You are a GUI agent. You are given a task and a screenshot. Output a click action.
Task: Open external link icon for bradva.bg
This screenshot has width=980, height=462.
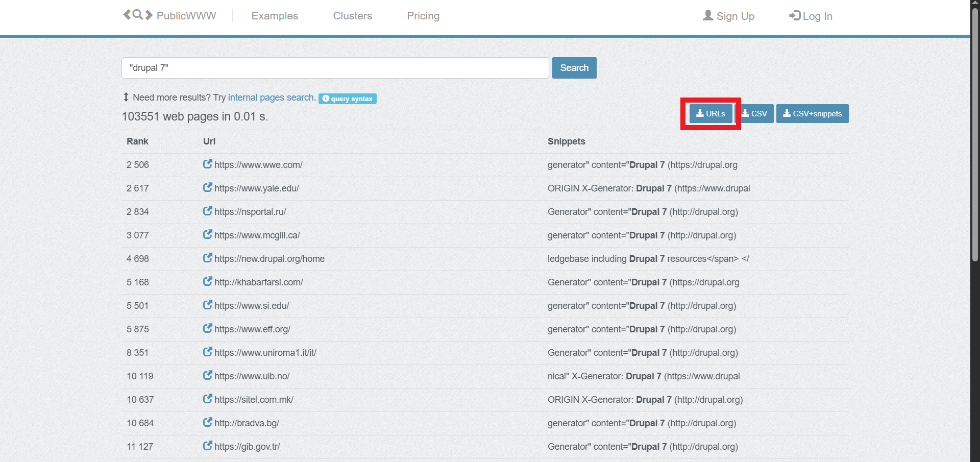tap(207, 422)
